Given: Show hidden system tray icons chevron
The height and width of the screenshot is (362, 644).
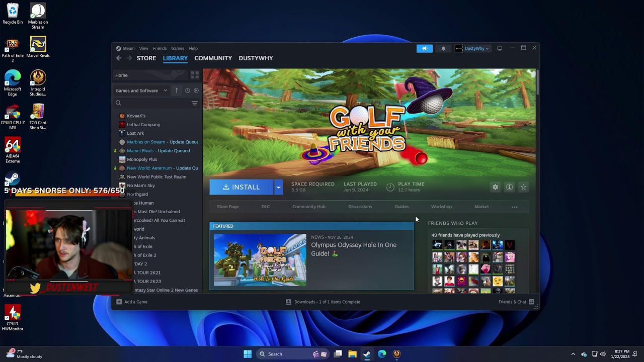Looking at the screenshot, I should point(573,354).
